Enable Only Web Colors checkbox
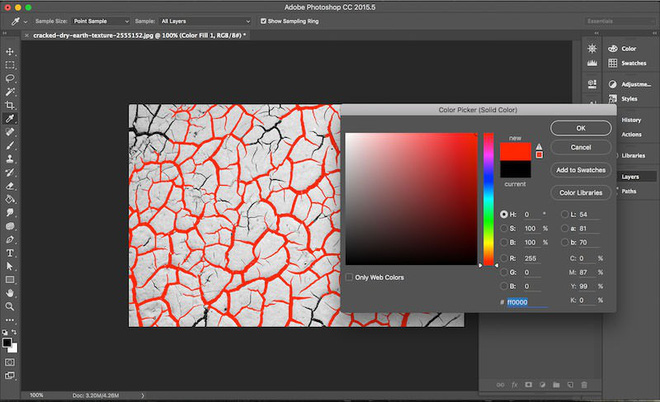 349,277
